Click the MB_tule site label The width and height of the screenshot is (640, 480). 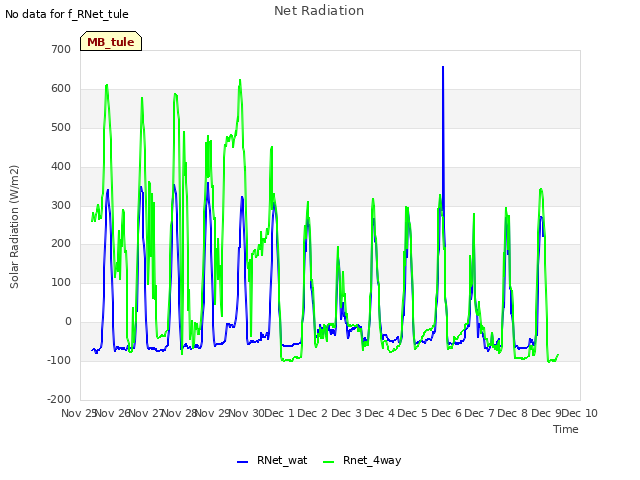(111, 42)
